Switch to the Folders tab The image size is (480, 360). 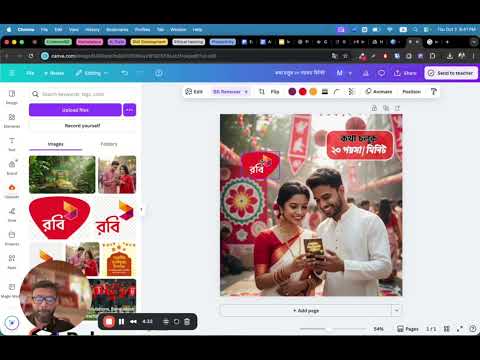pyautogui.click(x=109, y=144)
